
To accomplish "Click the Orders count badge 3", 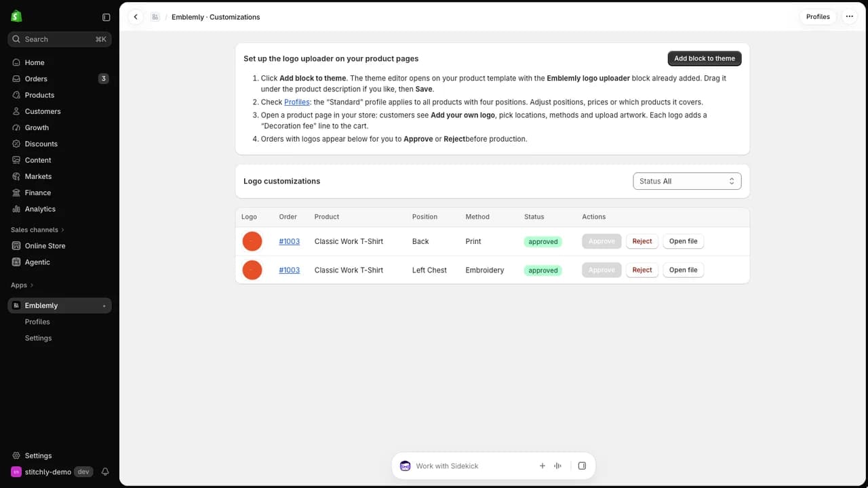I will (103, 79).
